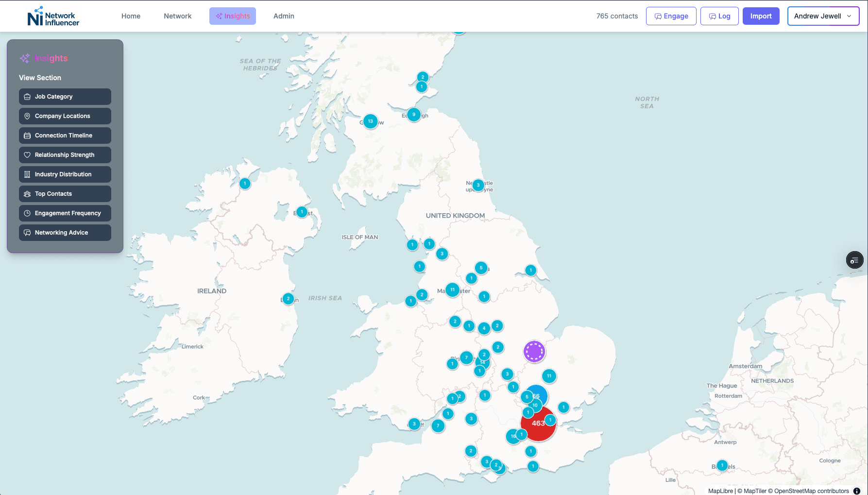The image size is (868, 495).
Task: Click the Glasgow cluster marker showing 13
Action: [x=371, y=121]
